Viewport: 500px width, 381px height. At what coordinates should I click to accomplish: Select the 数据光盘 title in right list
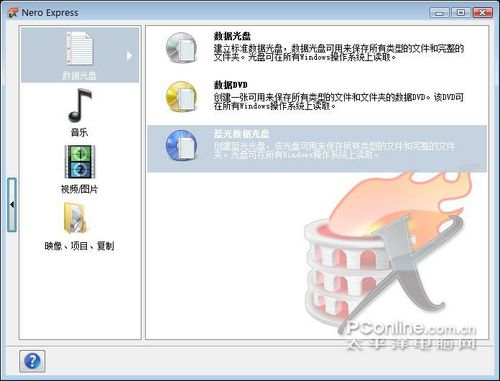232,36
